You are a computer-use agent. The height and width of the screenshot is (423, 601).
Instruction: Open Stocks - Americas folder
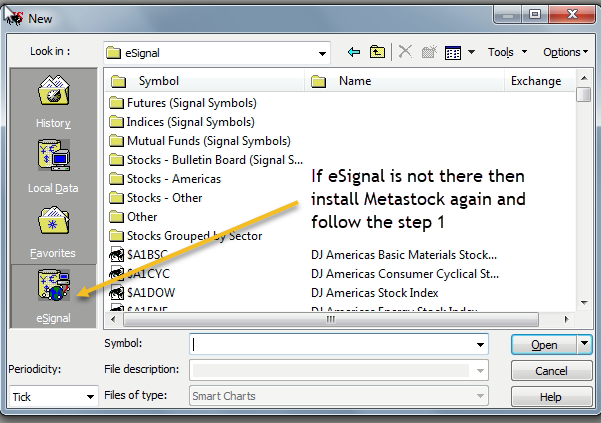pyautogui.click(x=165, y=179)
